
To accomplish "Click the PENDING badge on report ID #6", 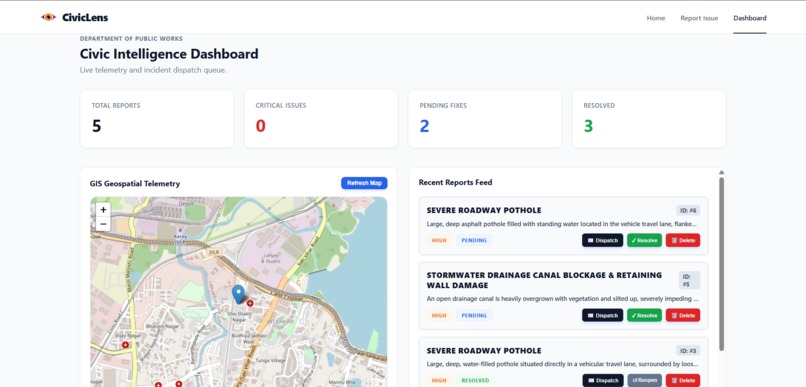I will click(x=474, y=240).
